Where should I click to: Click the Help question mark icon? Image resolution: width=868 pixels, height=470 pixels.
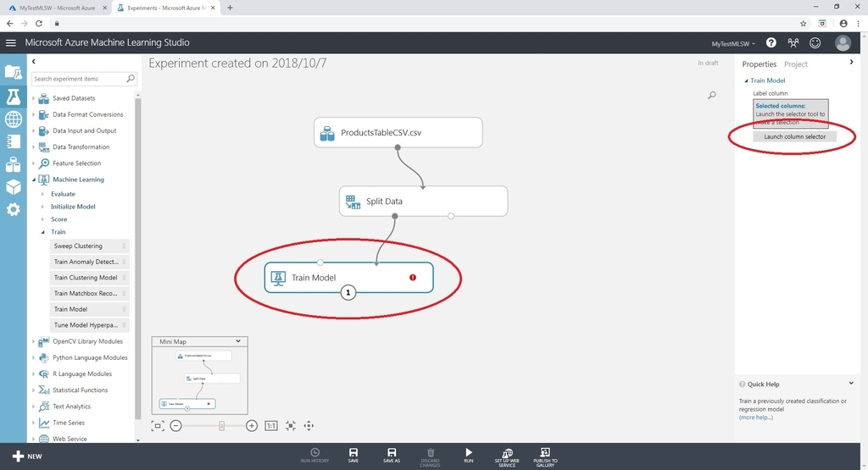pyautogui.click(x=771, y=42)
